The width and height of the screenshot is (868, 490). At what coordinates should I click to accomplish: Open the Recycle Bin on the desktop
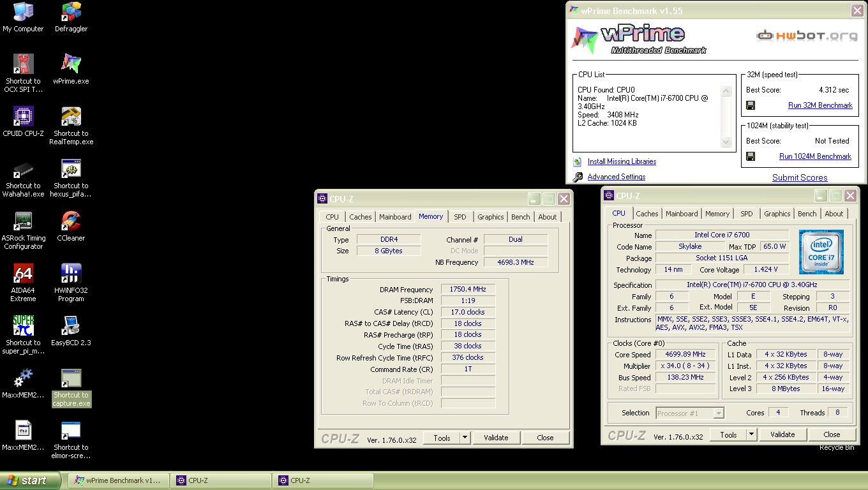click(837, 448)
